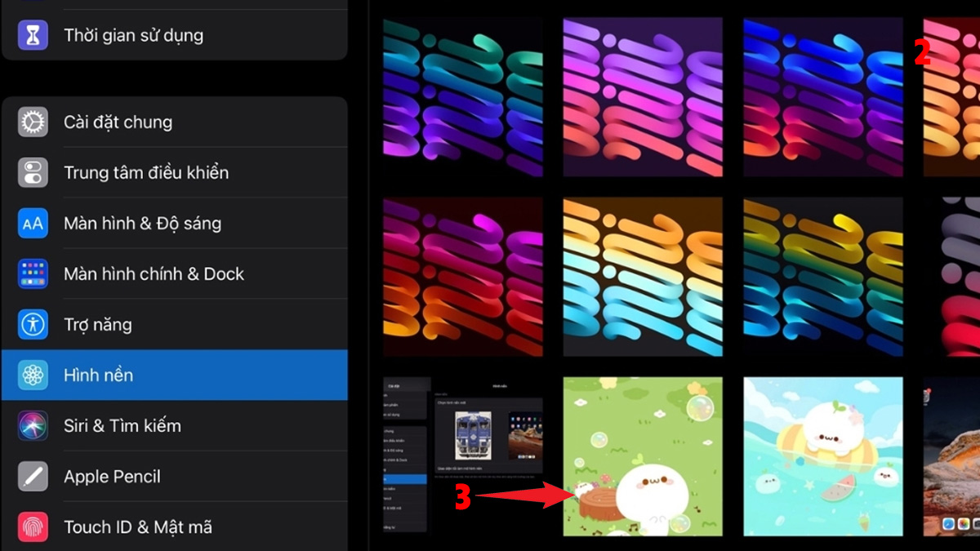Choose the blue and orange dark swirl wallpaper

coord(823,97)
